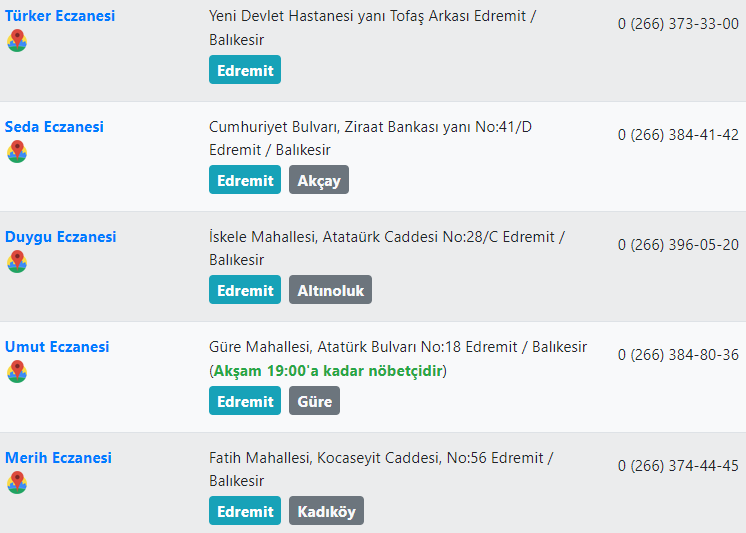Screen dimensions: 746x533
Task: Open the Merih Eczanesi link
Action: [x=59, y=458]
